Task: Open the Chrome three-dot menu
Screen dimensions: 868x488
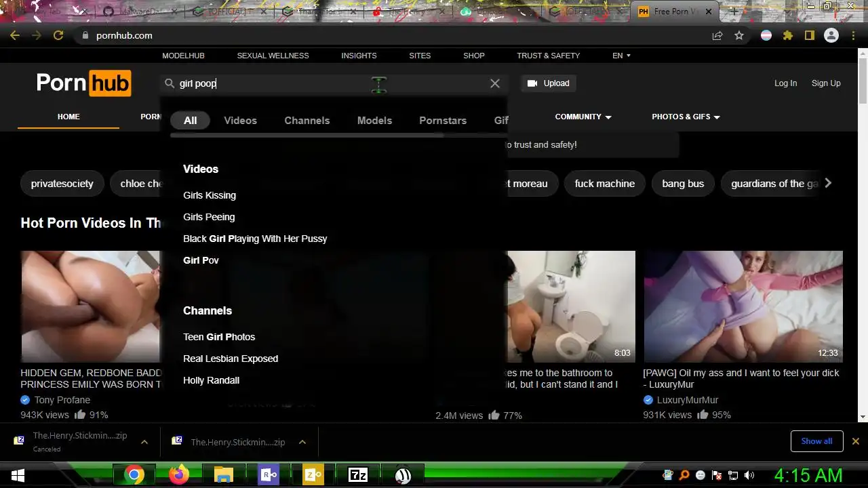Action: [854, 35]
